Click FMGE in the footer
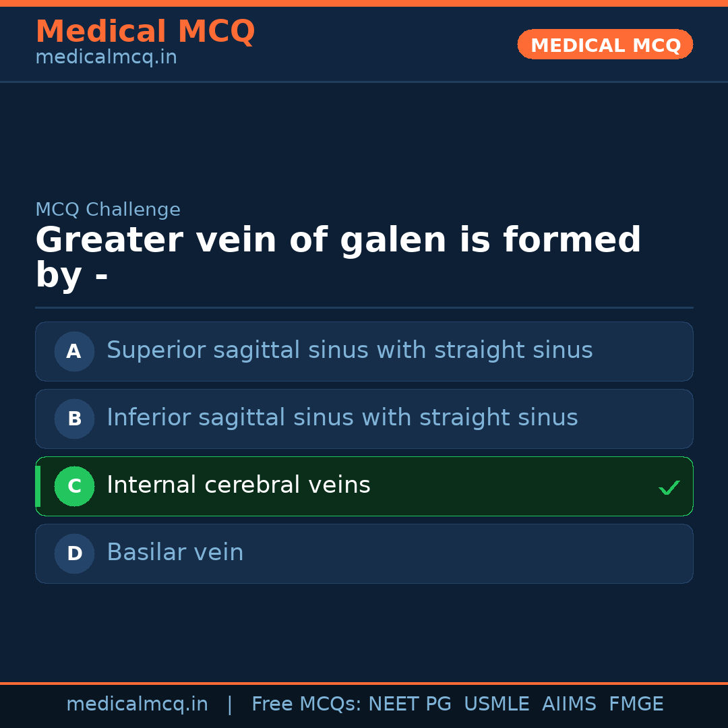The image size is (728, 728). pos(636,704)
